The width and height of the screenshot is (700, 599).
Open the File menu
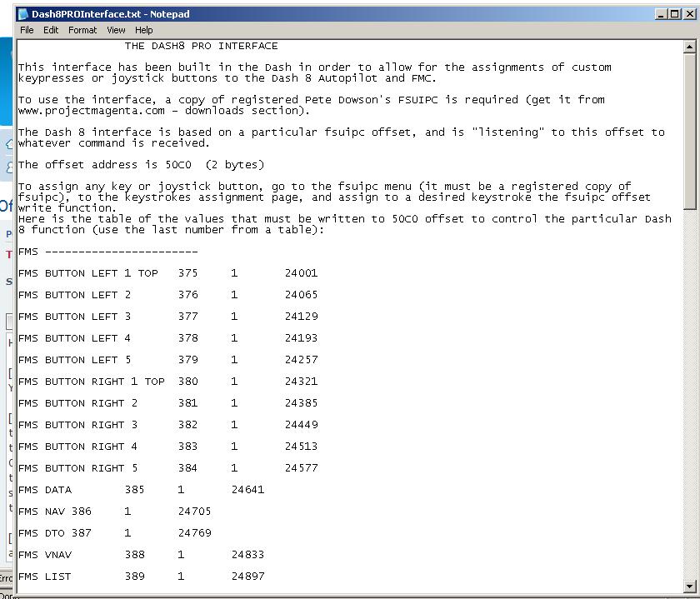27,30
